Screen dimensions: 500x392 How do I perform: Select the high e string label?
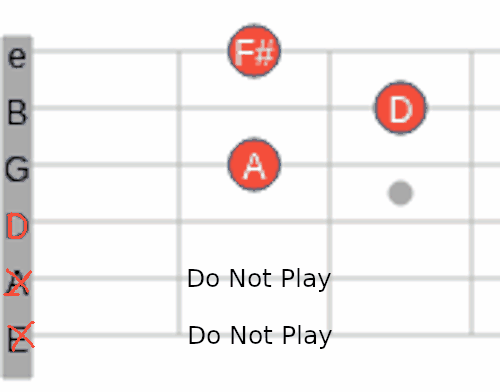(17, 57)
